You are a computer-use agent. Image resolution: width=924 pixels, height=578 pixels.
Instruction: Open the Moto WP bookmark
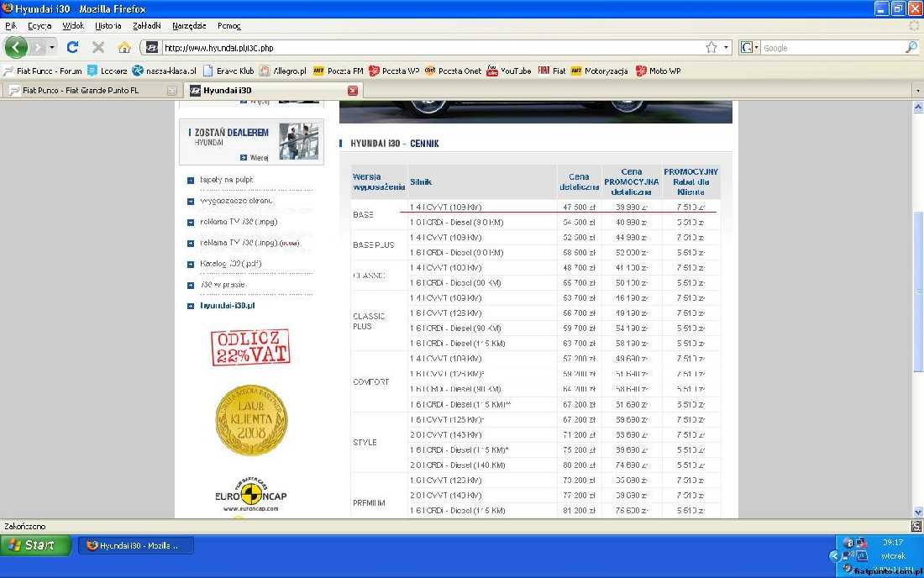(x=659, y=71)
